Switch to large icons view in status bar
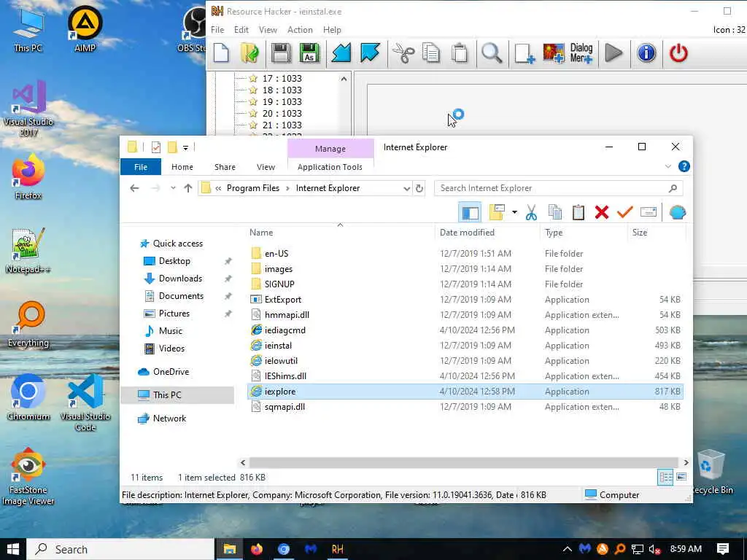Image resolution: width=747 pixels, height=560 pixels. click(x=681, y=477)
